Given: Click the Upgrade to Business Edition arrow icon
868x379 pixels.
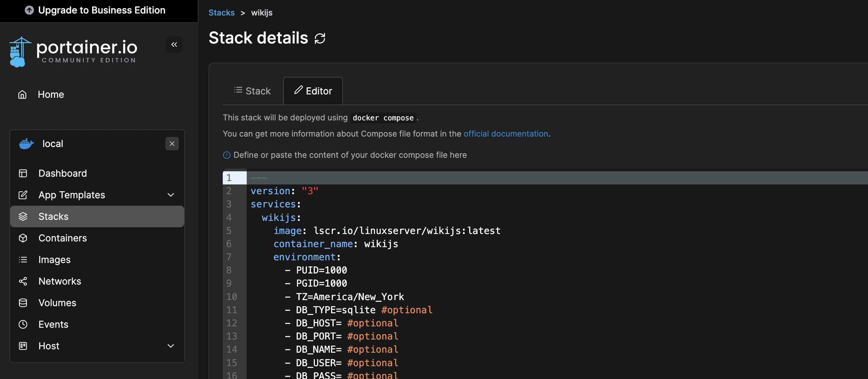Looking at the screenshot, I should (x=29, y=10).
